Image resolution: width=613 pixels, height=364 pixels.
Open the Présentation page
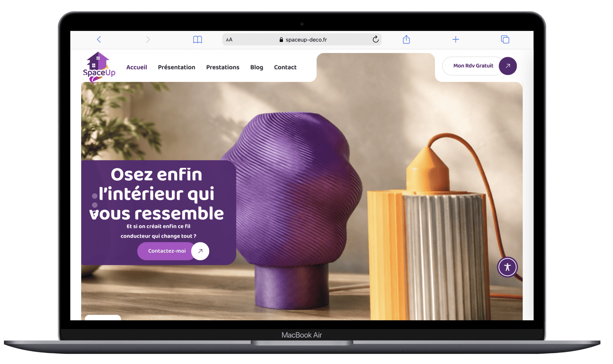click(x=176, y=67)
